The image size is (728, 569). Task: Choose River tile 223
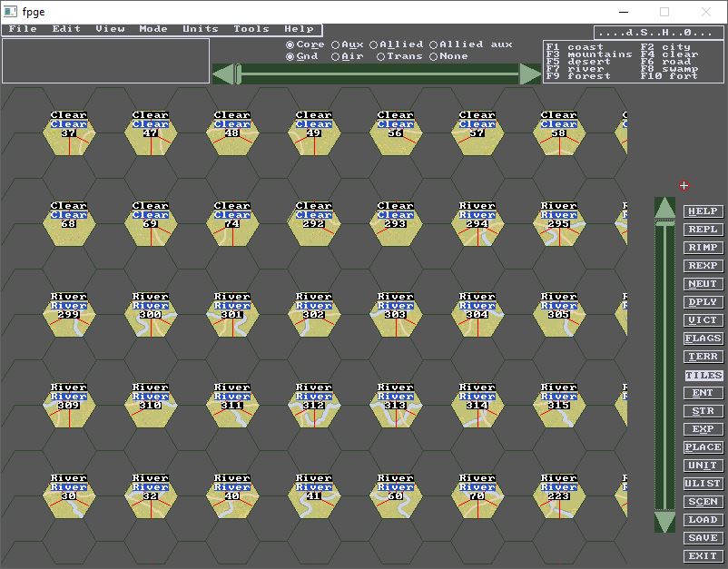pos(559,496)
